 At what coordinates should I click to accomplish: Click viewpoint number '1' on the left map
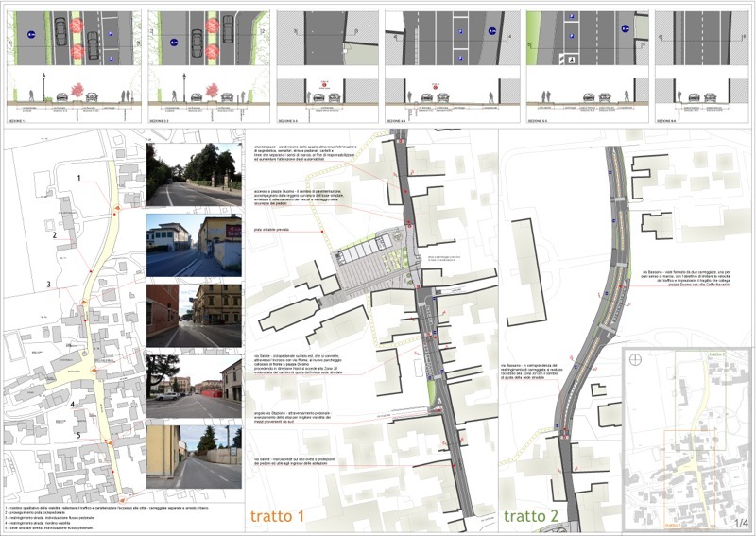tap(79, 178)
